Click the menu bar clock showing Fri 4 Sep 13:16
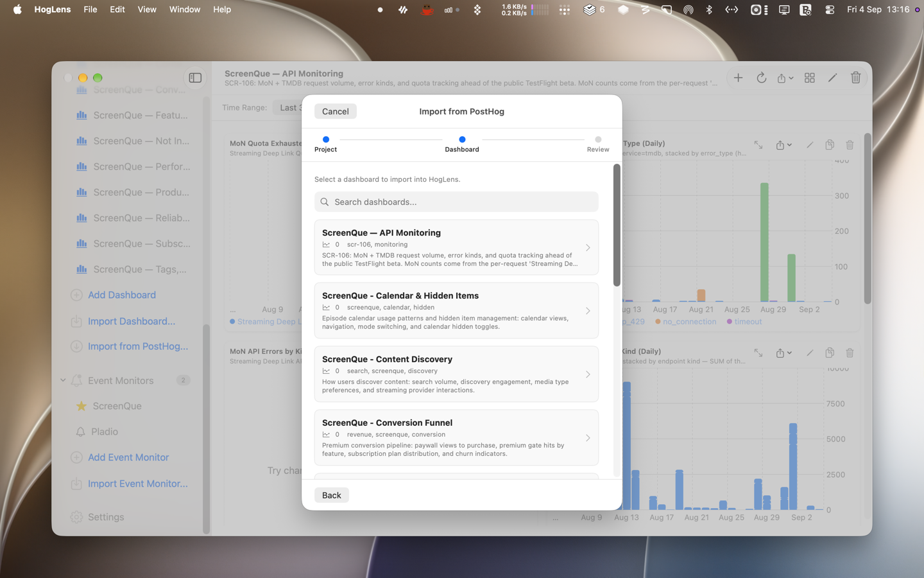Image resolution: width=924 pixels, height=578 pixels. 878,10
